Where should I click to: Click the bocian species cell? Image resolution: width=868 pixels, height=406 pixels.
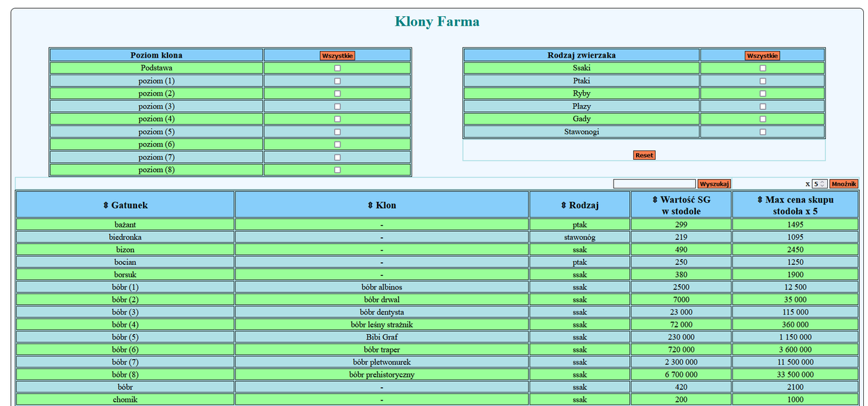coord(125,262)
